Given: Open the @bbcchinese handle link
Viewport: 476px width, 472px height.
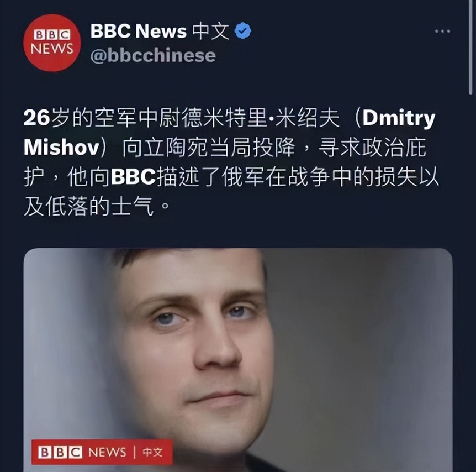Looking at the screenshot, I should [x=153, y=55].
